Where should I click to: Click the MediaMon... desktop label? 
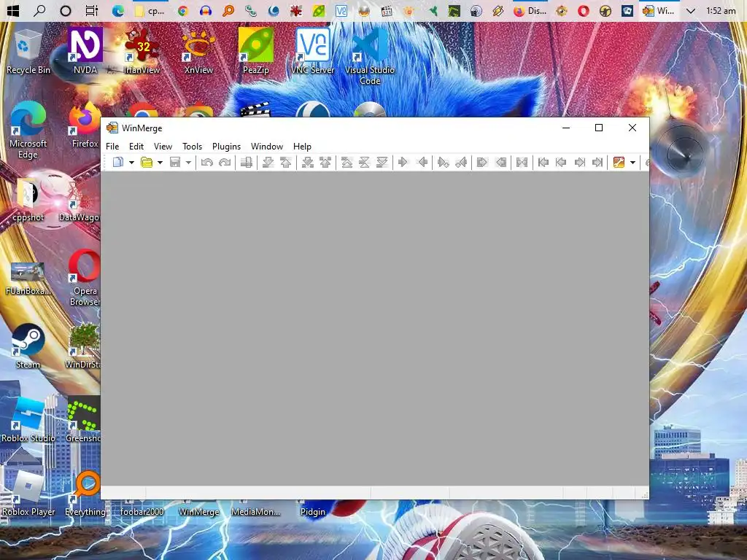coord(256,512)
